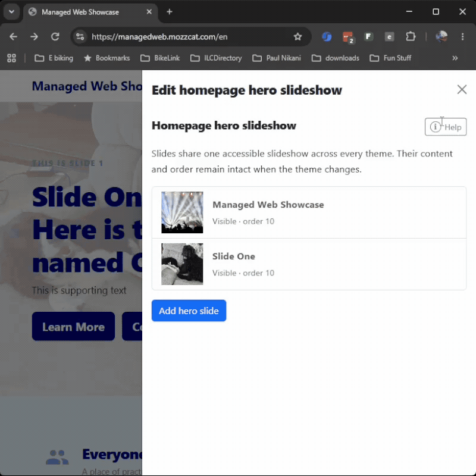Click the Learn More button on the page
The height and width of the screenshot is (476, 476).
pyautogui.click(x=73, y=327)
